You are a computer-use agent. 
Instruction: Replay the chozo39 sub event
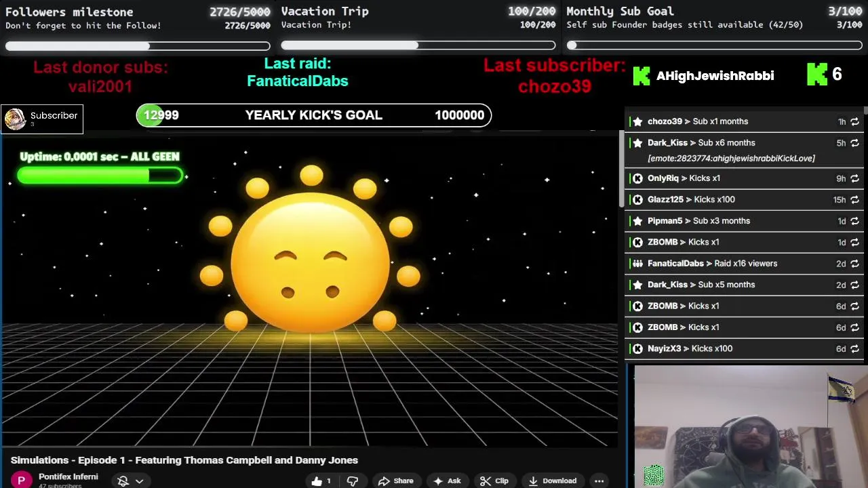tap(854, 122)
